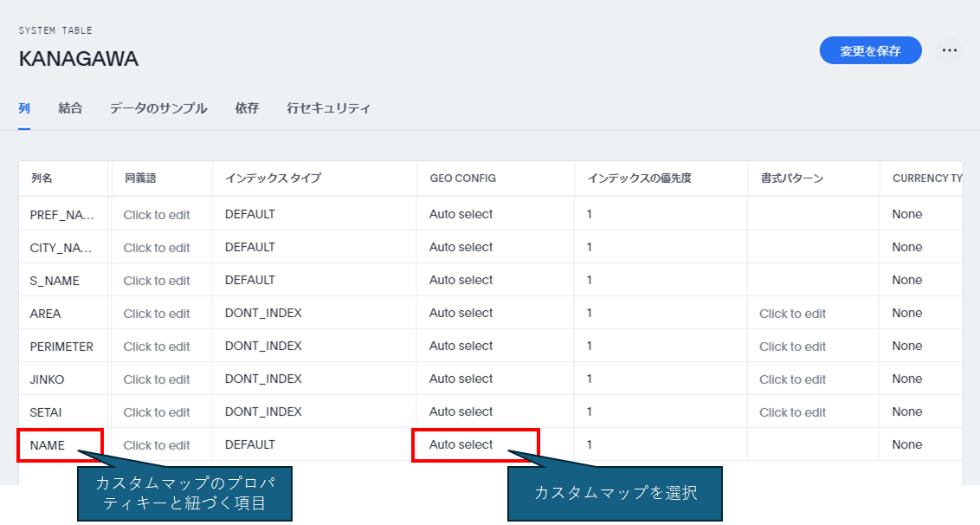The width and height of the screenshot is (980, 525).
Task: Edit format pattern for PERIMETER row
Action: [792, 347]
